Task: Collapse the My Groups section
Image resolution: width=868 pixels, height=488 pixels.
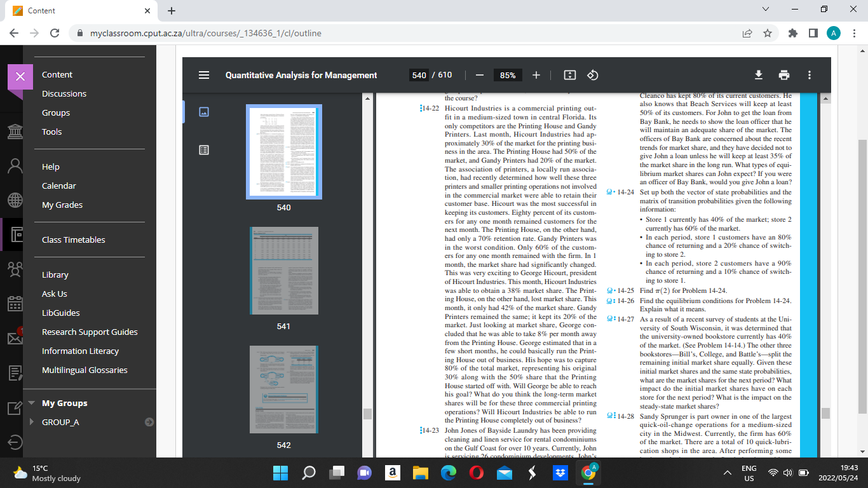Action: [x=32, y=403]
